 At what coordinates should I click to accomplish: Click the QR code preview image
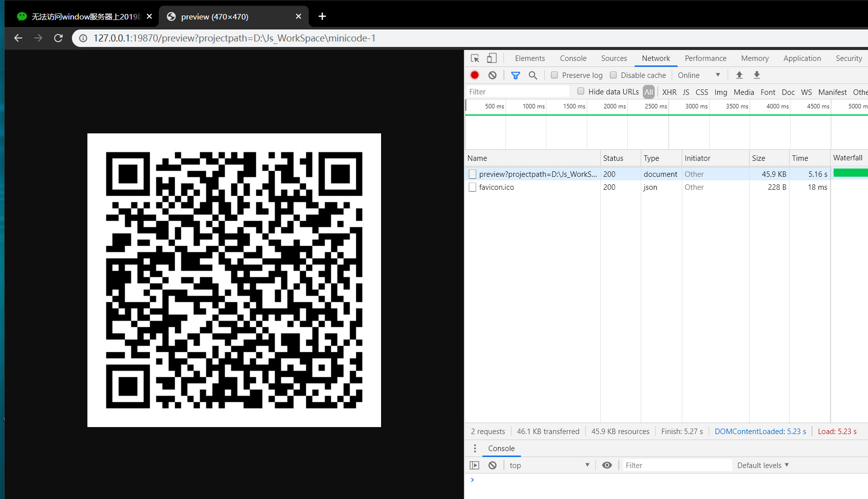[234, 280]
